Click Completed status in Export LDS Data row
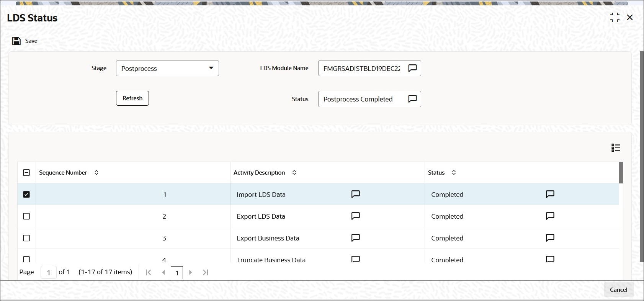 [x=447, y=216]
